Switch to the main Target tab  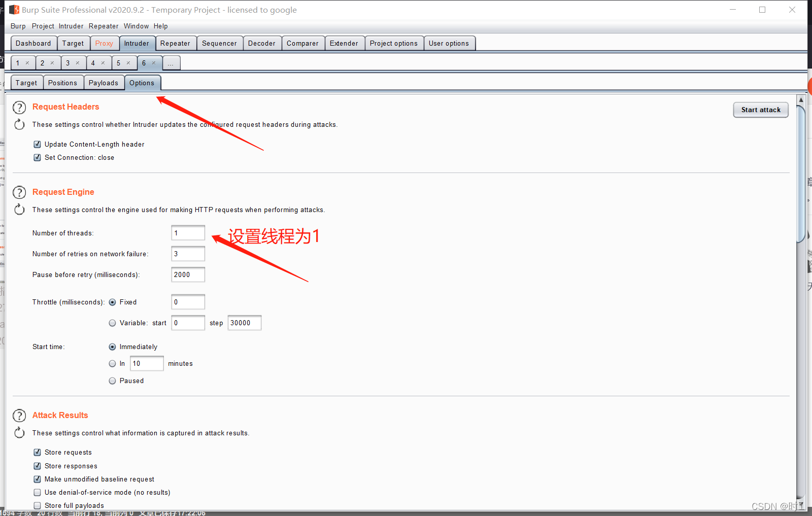point(73,43)
